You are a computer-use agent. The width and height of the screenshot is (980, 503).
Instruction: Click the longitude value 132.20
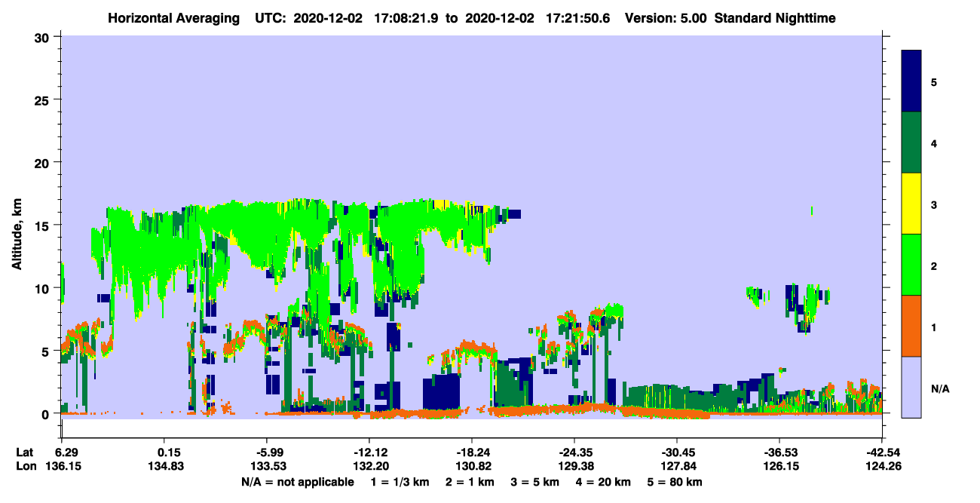click(369, 467)
